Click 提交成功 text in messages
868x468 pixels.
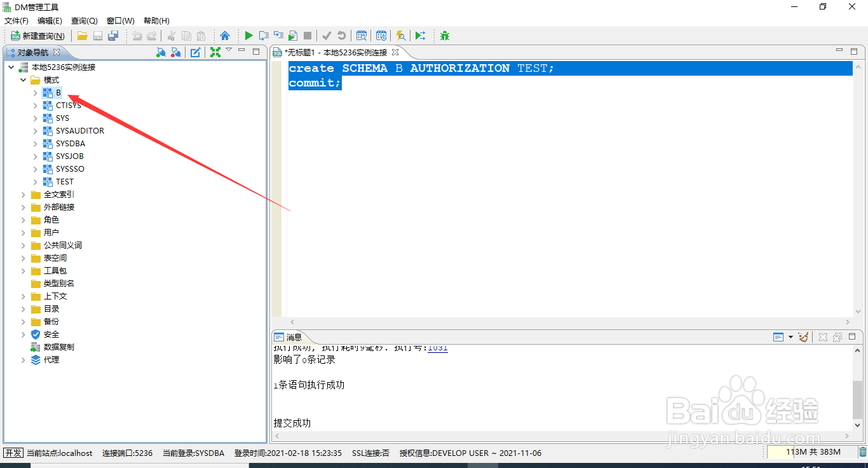pyautogui.click(x=292, y=423)
